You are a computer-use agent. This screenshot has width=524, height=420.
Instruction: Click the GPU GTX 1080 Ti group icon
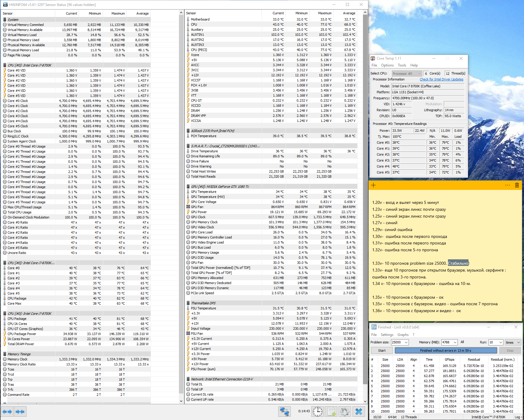tap(188, 187)
